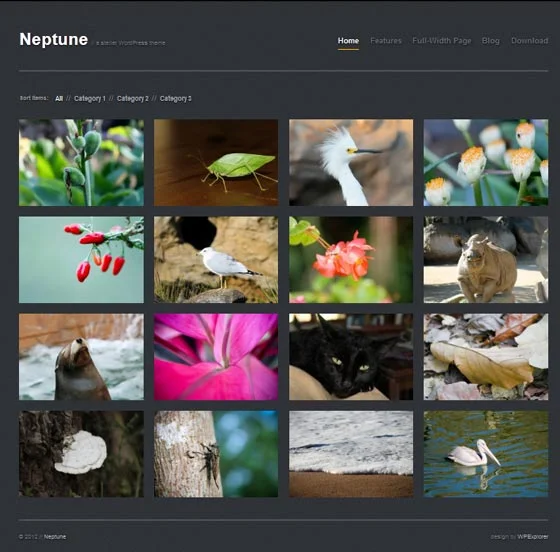Open the pelican on water photo
Screen dimensions: 560x552
[486, 454]
